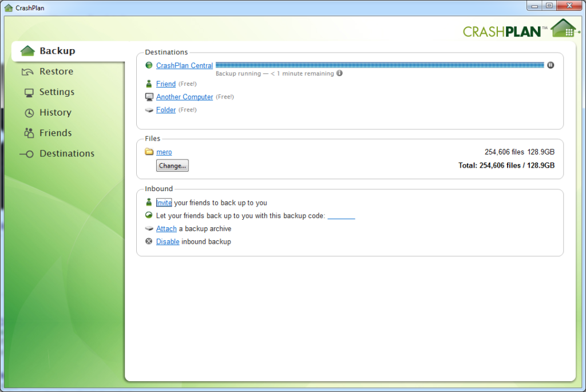Click the Invite link
The image size is (586, 392).
tap(164, 203)
